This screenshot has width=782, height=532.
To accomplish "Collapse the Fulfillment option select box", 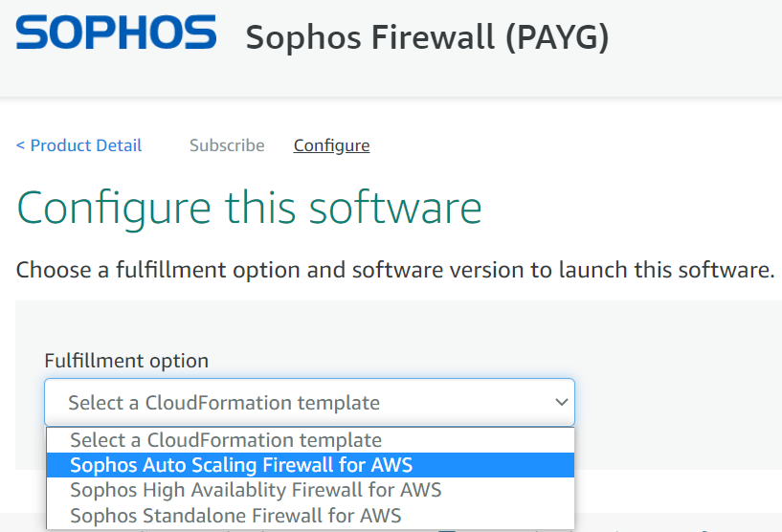I will coord(308,403).
